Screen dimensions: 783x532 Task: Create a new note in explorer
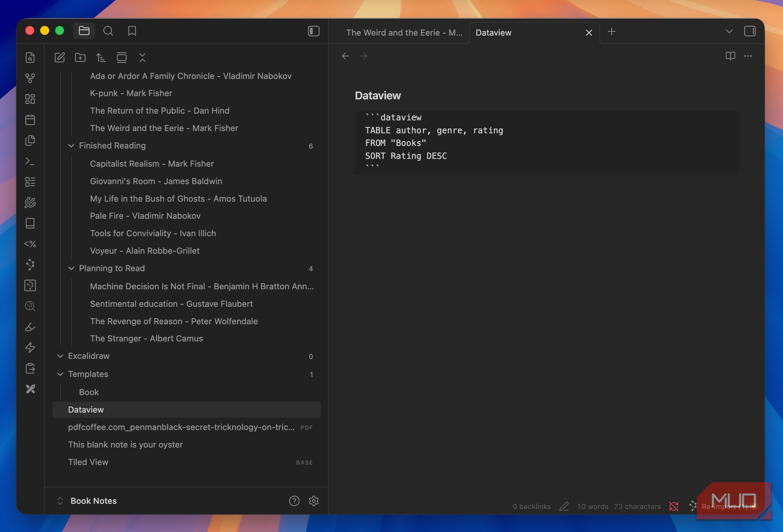pos(60,58)
